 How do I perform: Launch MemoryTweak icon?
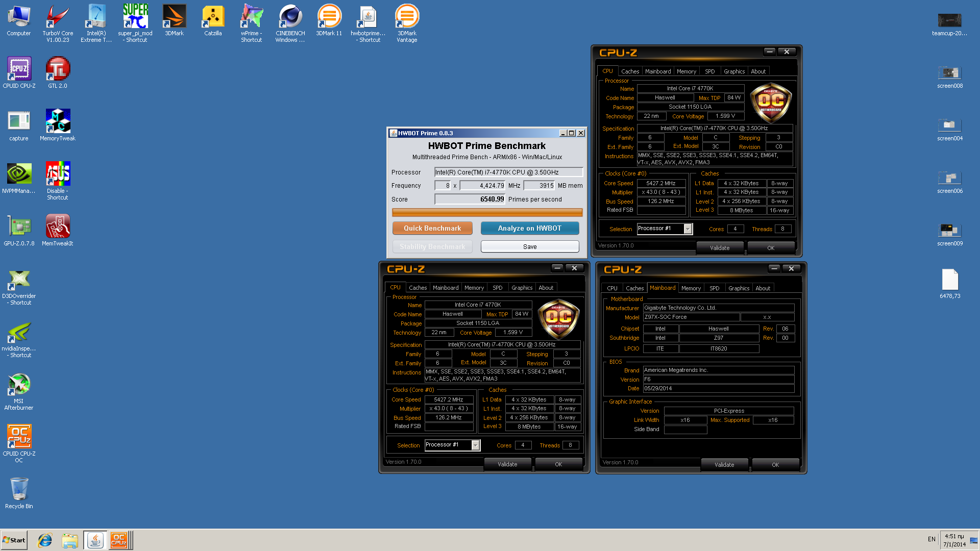(x=58, y=126)
